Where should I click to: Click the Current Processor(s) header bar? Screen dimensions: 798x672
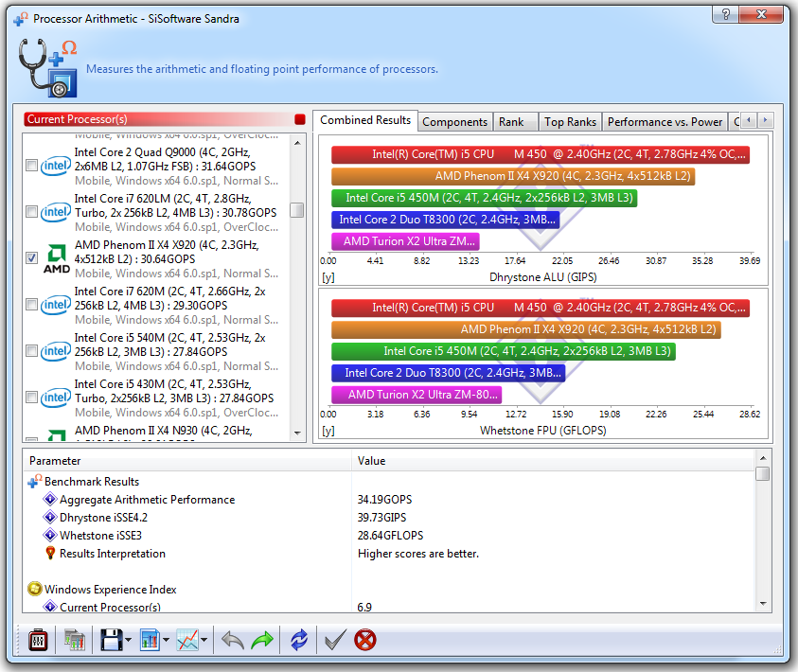click(x=165, y=119)
